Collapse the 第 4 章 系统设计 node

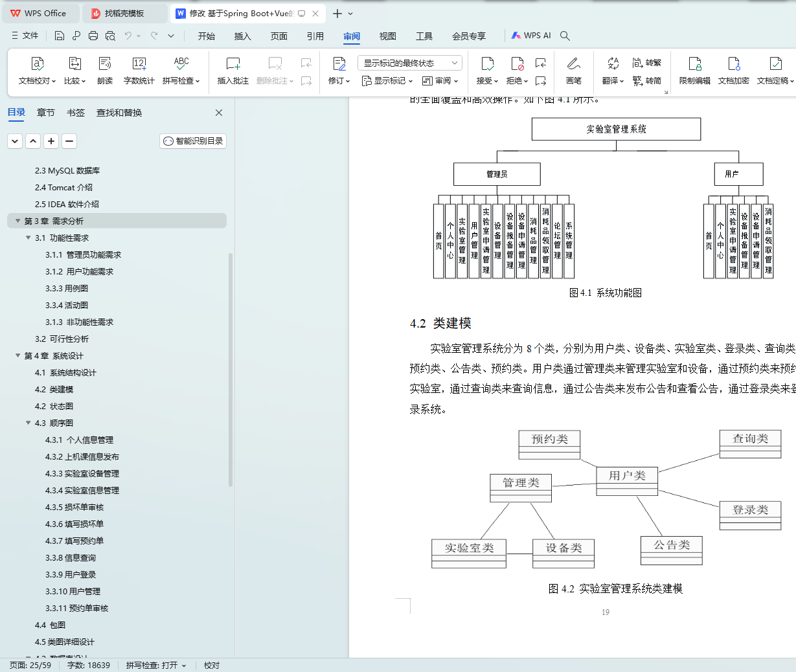coord(18,355)
